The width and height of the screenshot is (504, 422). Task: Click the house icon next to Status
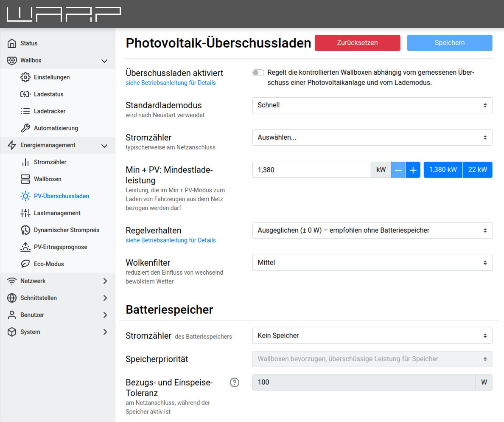(x=12, y=43)
